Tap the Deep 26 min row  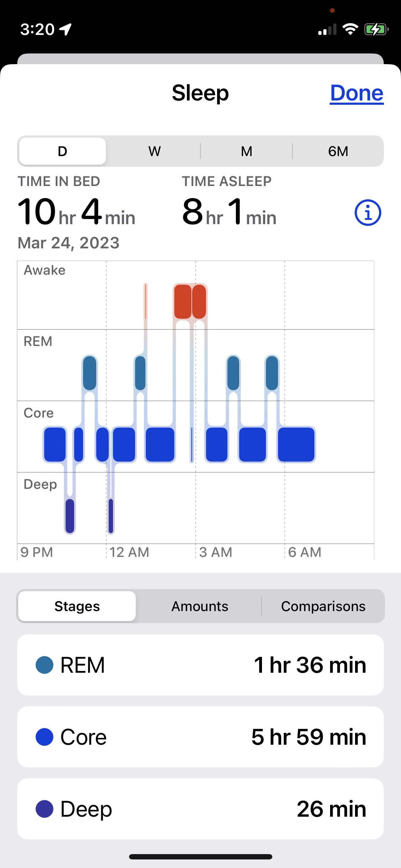tap(200, 809)
